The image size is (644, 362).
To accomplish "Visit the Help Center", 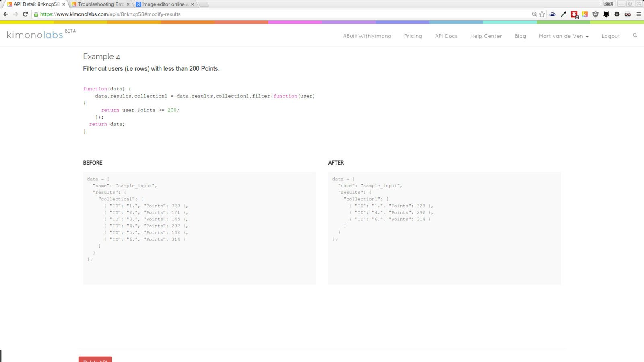I will (486, 36).
